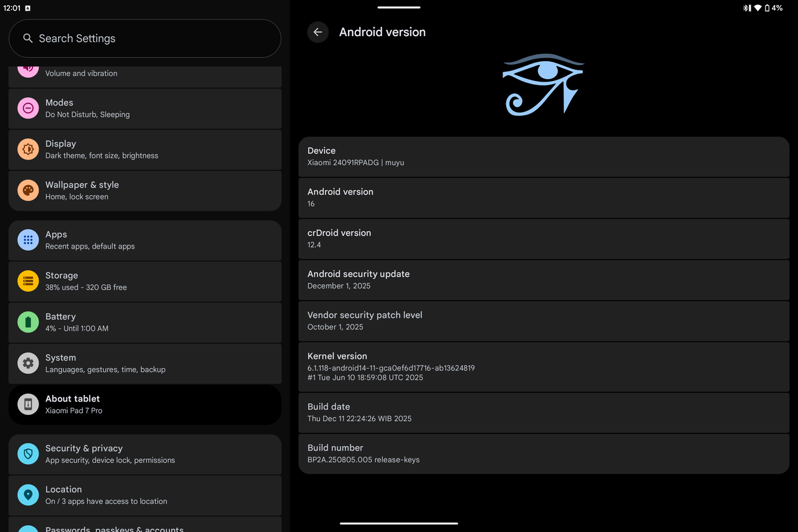Tap the Battery icon
Screen dimensions: 798x532
[28, 322]
